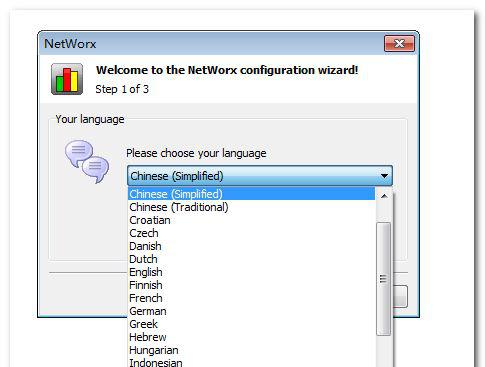The image size is (485, 367).
Task: Click the NetWorx bar chart icon
Action: coord(67,79)
